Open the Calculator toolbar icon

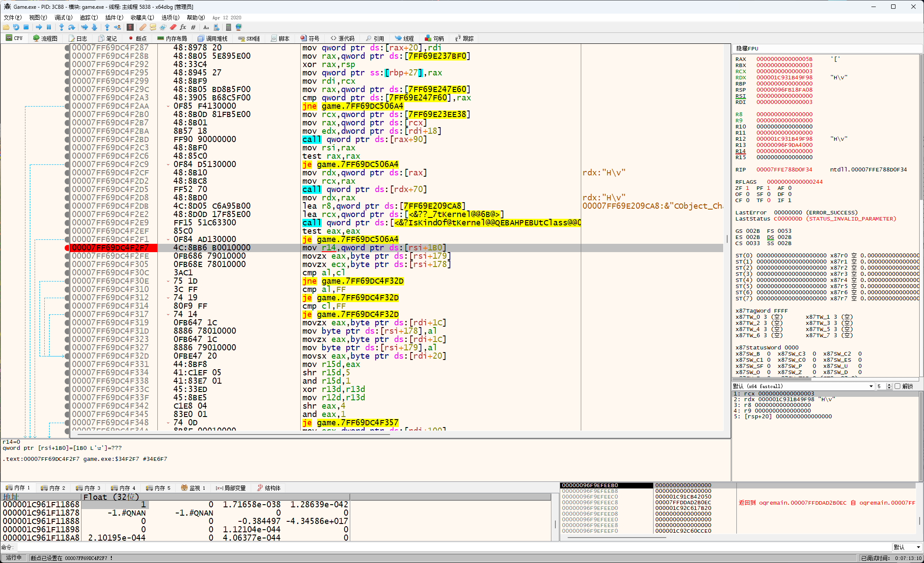(228, 27)
